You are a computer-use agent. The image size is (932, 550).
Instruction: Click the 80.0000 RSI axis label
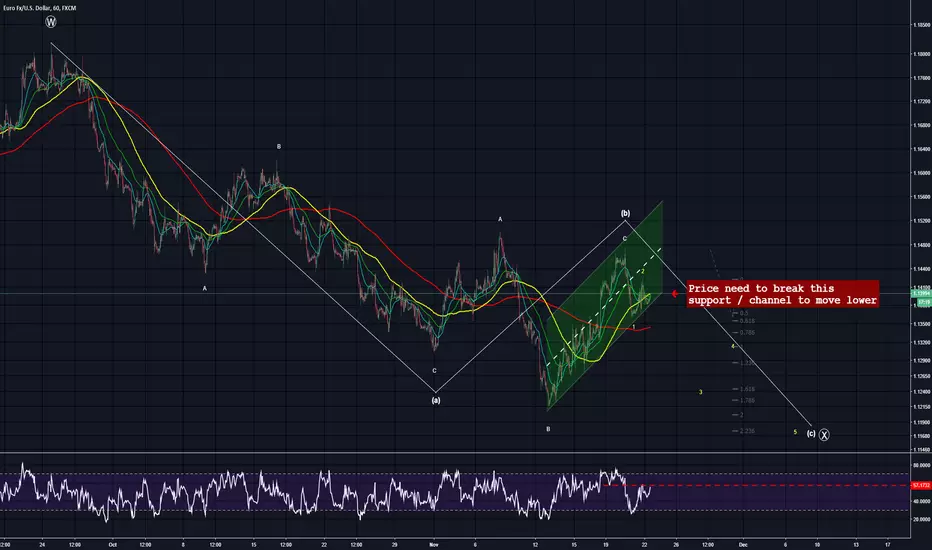click(921, 465)
